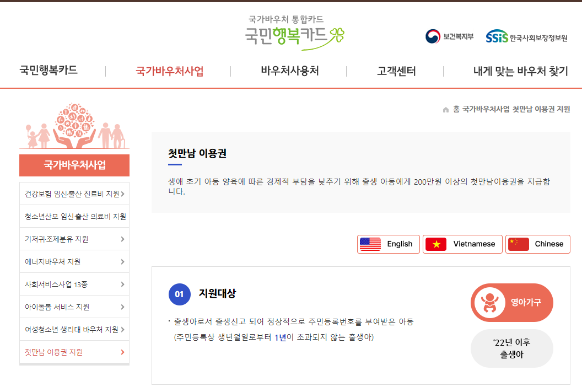Click the baby icon in 영아가구 badge

pyautogui.click(x=489, y=303)
